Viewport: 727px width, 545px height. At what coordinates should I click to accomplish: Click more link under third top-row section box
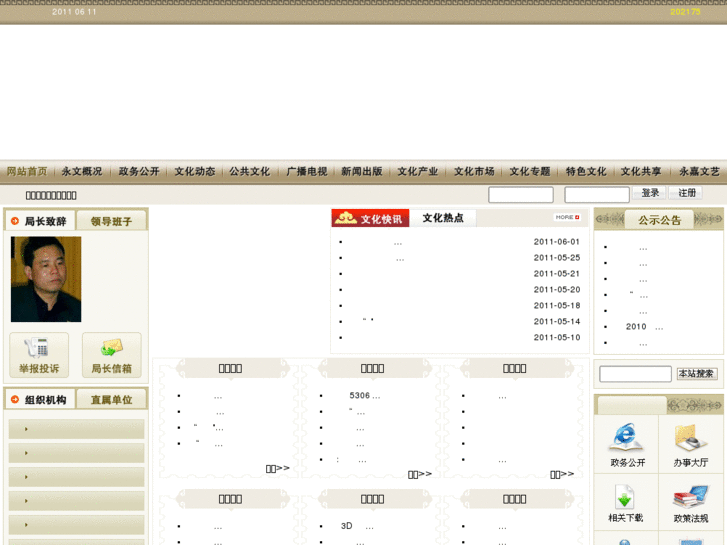pos(562,474)
